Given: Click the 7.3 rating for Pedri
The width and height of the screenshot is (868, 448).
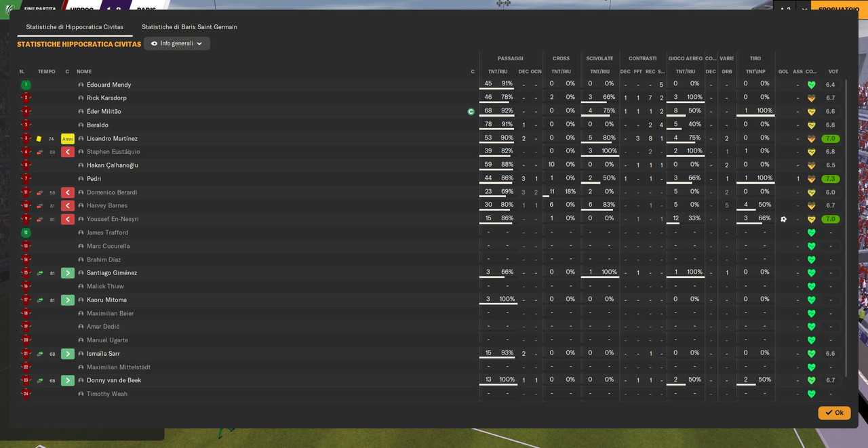Looking at the screenshot, I should point(831,179).
